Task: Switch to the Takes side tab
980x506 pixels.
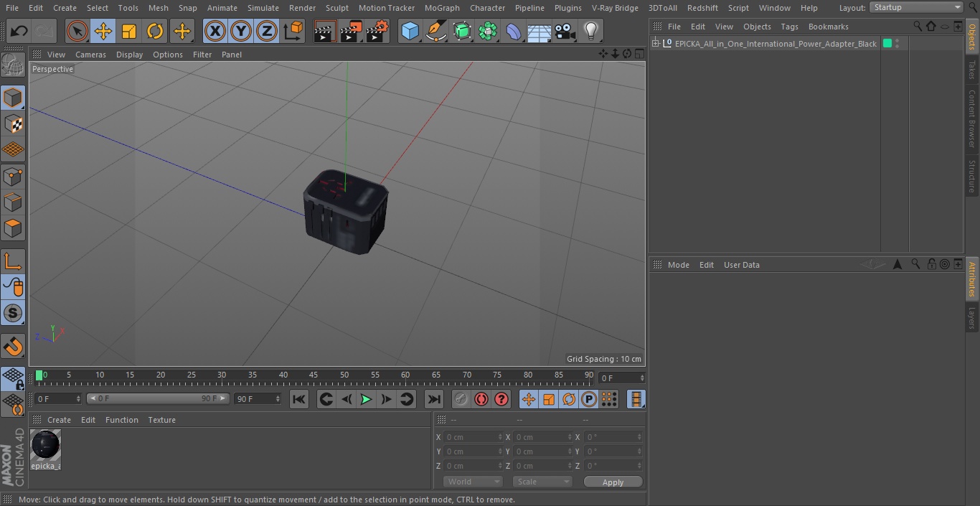Action: coord(972,70)
